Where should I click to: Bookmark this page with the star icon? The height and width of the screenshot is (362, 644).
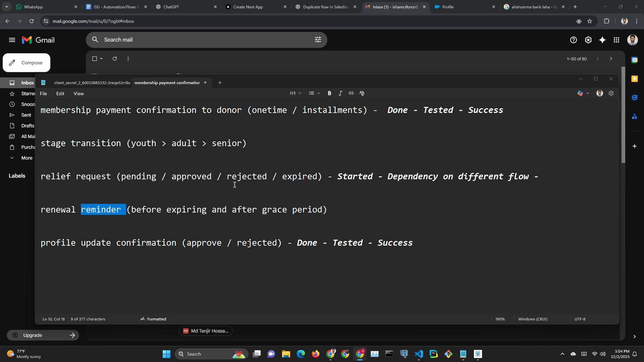coord(590,21)
